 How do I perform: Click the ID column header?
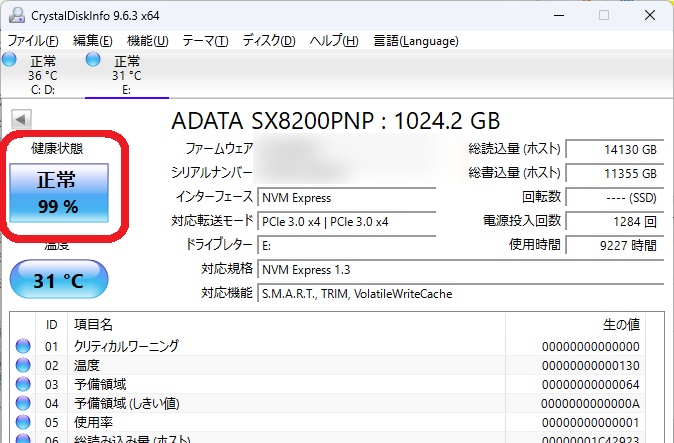point(51,324)
